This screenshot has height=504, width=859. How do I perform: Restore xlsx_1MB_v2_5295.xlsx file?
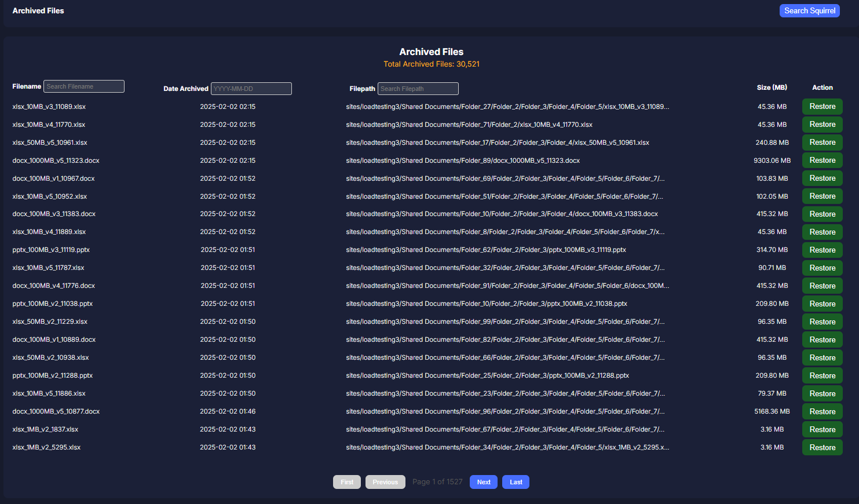822,448
